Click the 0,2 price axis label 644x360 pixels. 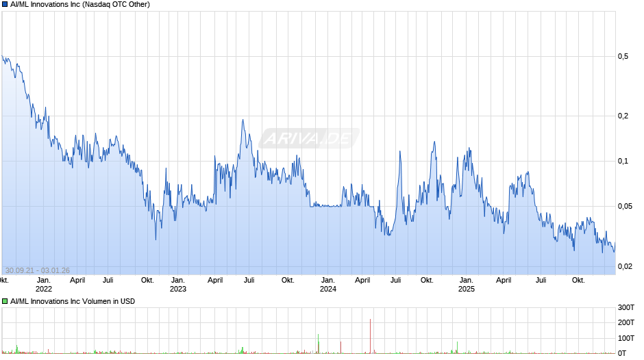coord(623,116)
